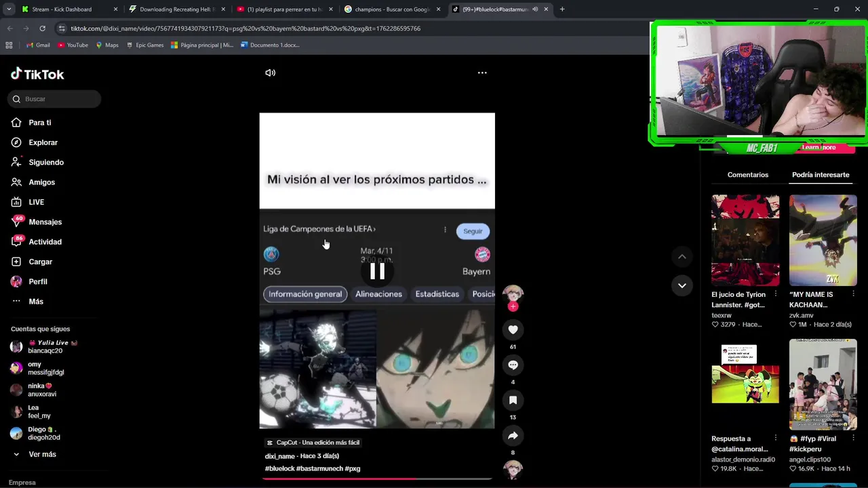Open Epic Games bookmark

point(144,45)
